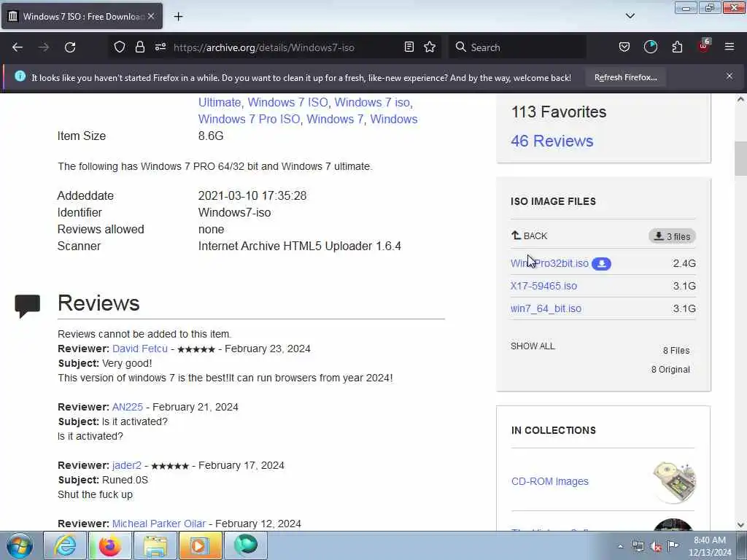This screenshot has height=560, width=747.
Task: Click the Reviews speech bubble icon
Action: (x=27, y=306)
